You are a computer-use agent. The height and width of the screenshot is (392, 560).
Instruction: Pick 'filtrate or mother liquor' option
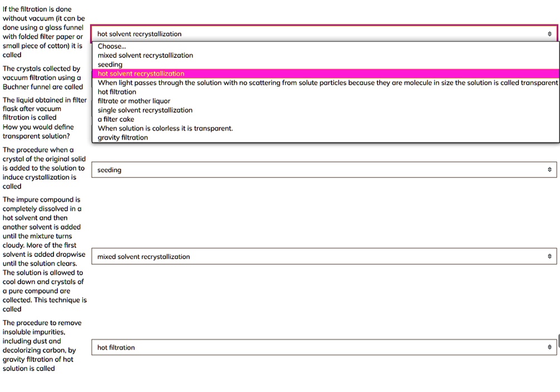pos(326,101)
